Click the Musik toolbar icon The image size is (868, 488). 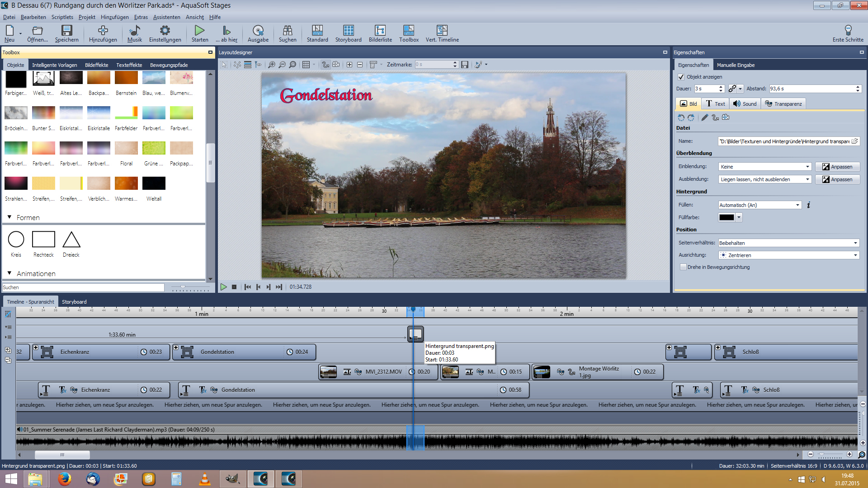pos(134,31)
